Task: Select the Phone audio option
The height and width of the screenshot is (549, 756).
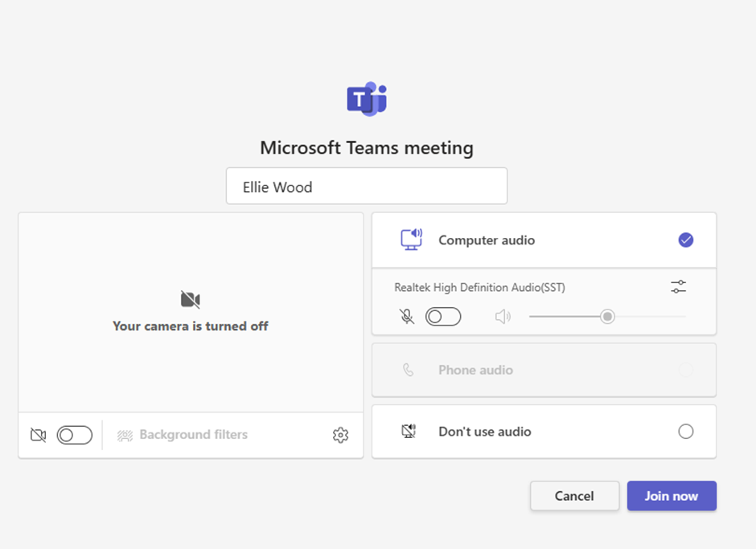Action: click(544, 371)
